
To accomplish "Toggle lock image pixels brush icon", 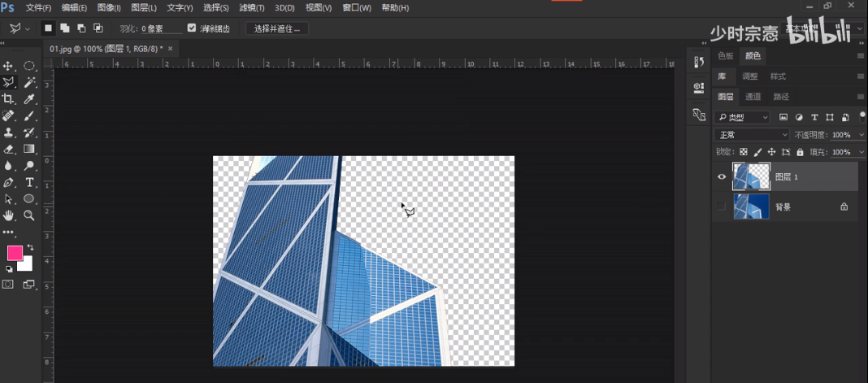I will (x=757, y=151).
